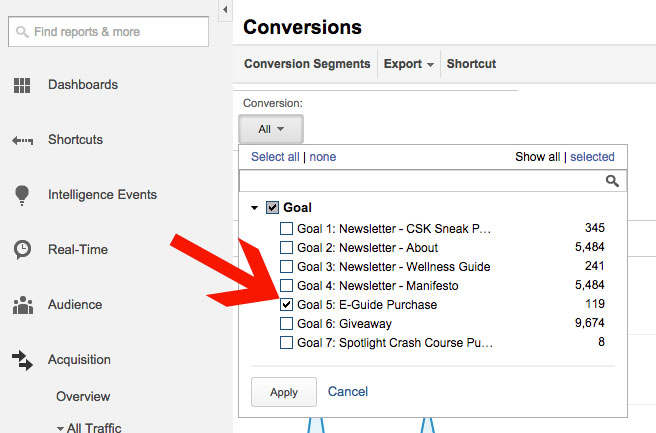Expand the Export dropdown menu
The width and height of the screenshot is (656, 433).
tap(408, 64)
